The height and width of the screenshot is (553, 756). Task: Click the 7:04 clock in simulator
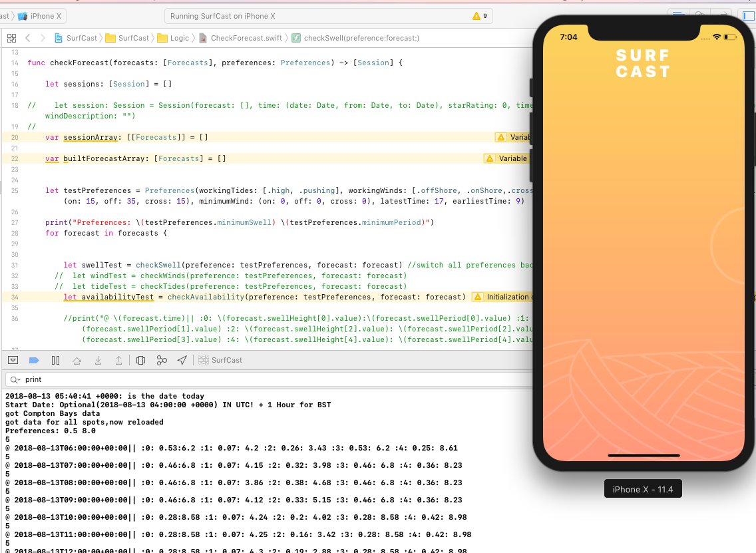(568, 37)
